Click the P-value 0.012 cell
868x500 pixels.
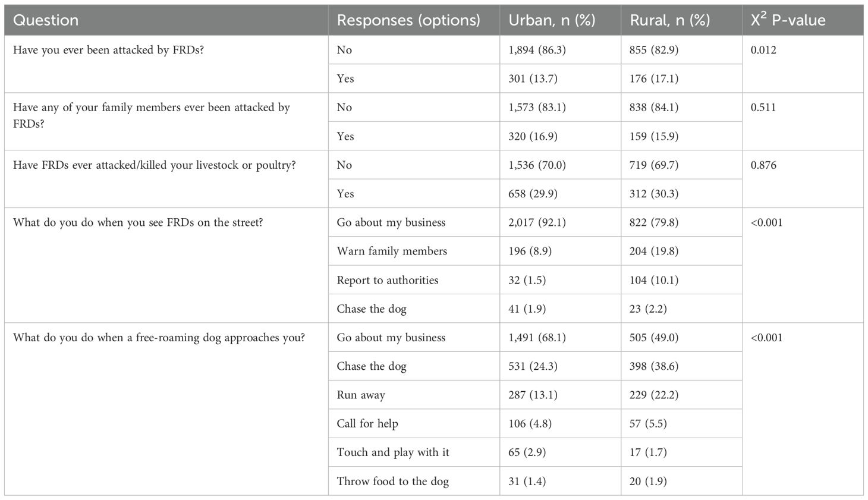point(763,50)
